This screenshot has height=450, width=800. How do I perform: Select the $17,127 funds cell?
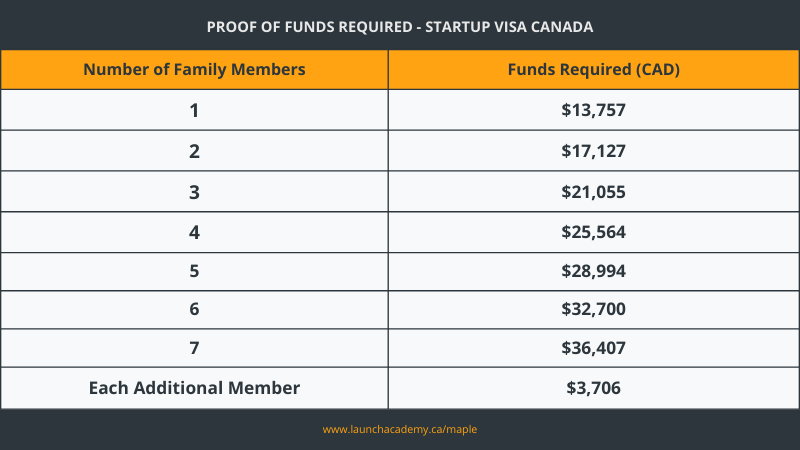pyautogui.click(x=594, y=151)
